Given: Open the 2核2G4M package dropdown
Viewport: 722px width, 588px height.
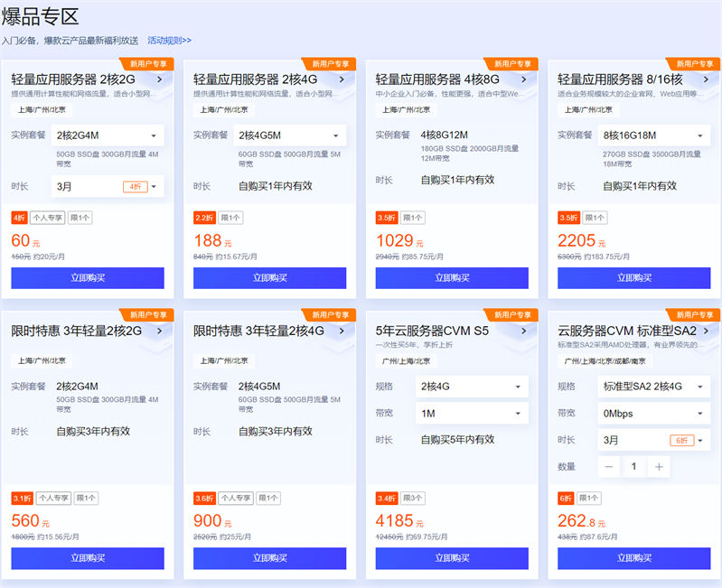Looking at the screenshot, I should 107,135.
